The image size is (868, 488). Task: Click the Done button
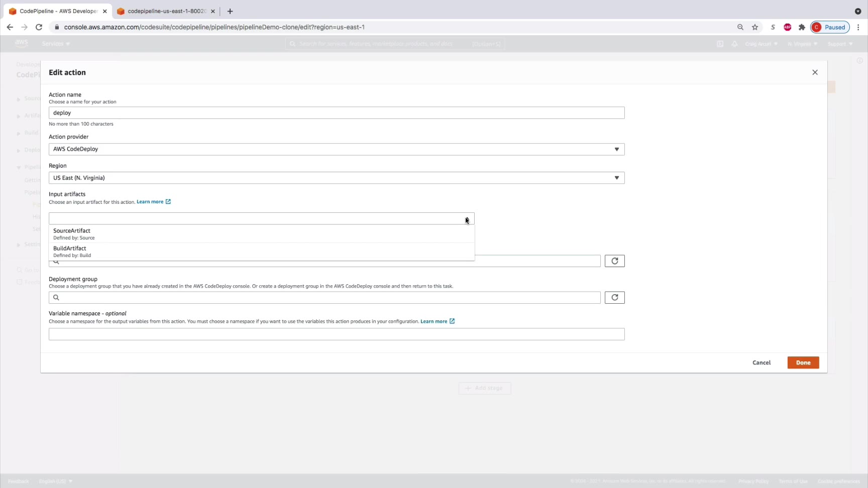coord(803,362)
